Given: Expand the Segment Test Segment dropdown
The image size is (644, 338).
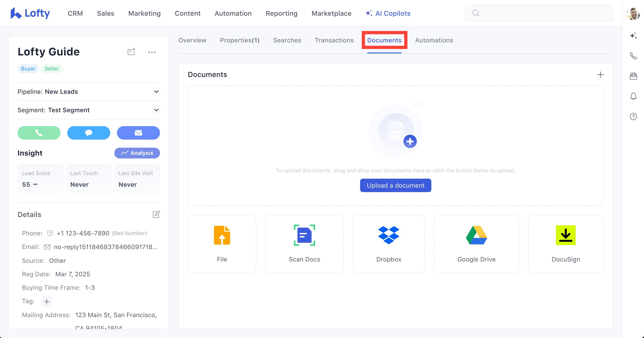Looking at the screenshot, I should coord(156,110).
